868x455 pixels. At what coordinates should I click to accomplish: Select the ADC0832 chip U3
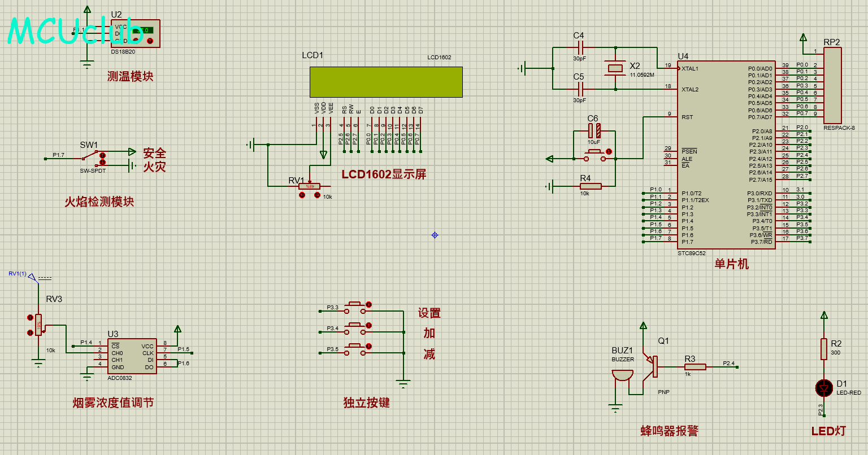[132, 356]
